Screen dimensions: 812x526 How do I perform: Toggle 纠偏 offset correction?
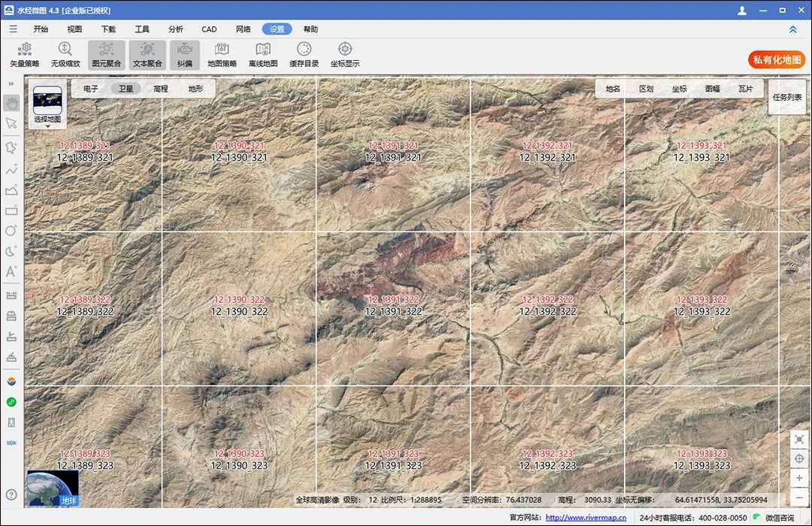pyautogui.click(x=184, y=55)
